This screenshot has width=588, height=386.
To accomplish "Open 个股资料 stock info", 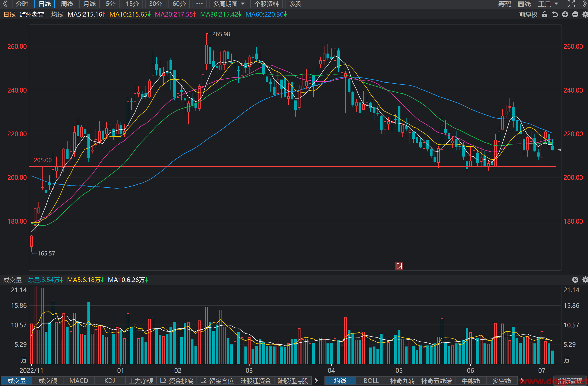I will pos(266,4).
